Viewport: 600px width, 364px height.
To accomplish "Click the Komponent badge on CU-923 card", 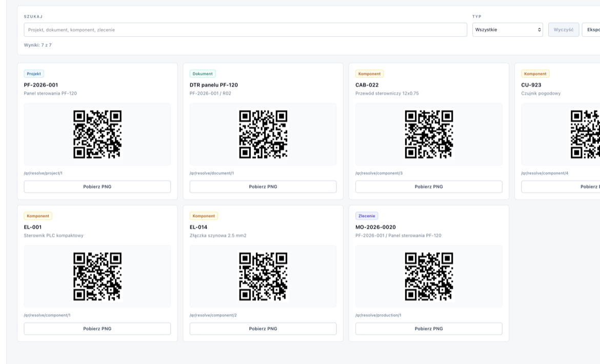I will 535,74.
